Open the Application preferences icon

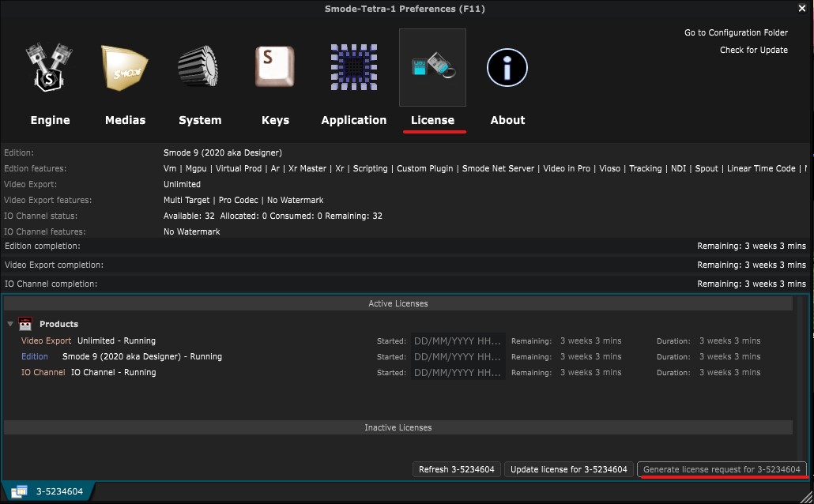[354, 67]
